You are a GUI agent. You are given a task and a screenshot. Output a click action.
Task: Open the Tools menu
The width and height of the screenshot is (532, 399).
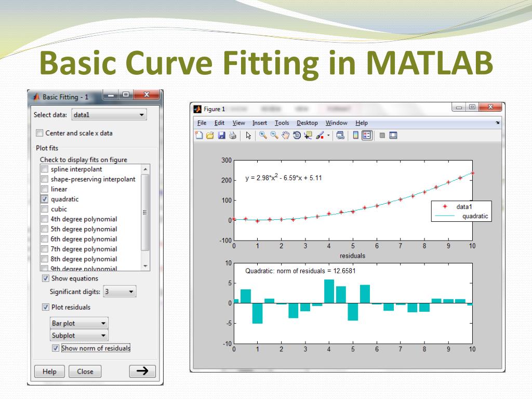282,123
